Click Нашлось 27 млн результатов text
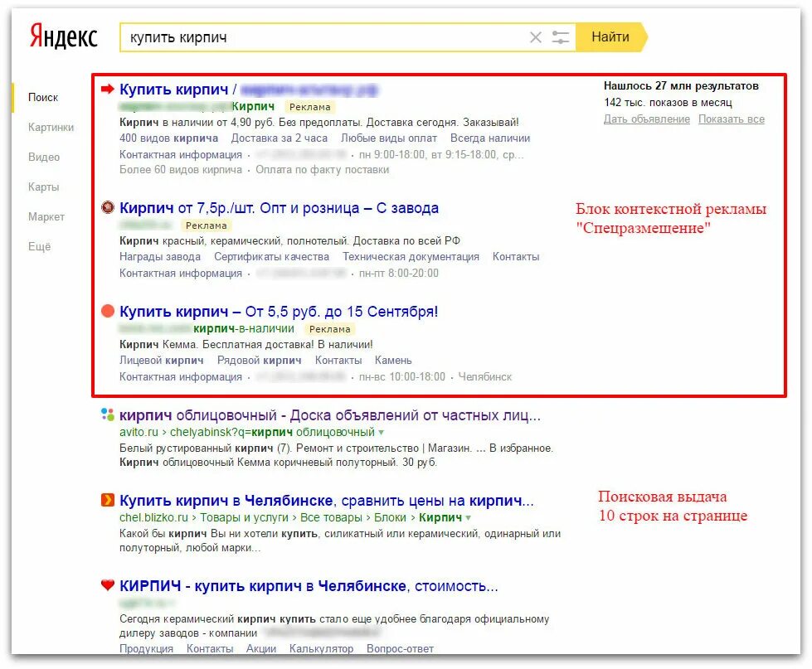812x669 pixels. point(681,86)
